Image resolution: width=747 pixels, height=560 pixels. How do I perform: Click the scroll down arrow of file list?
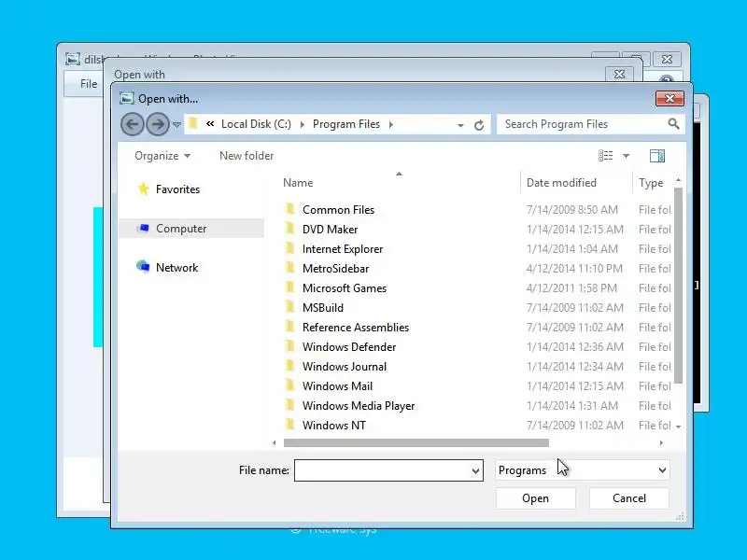679,427
